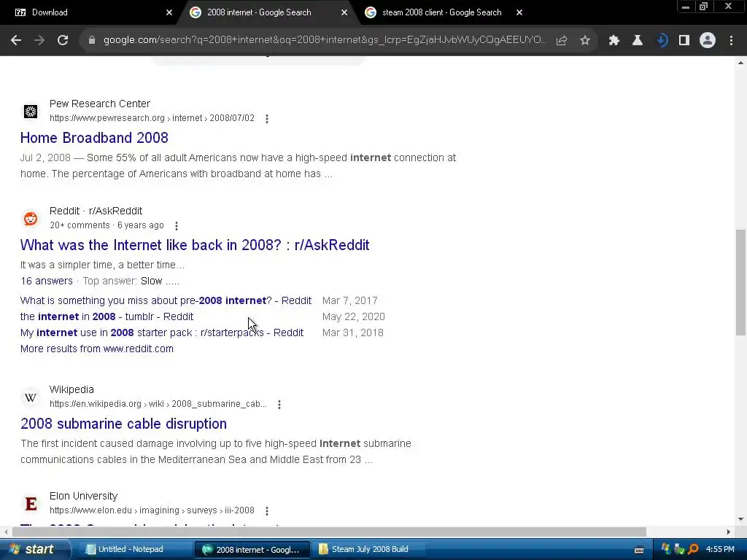Open 2008 submarine cable disruption result
The height and width of the screenshot is (560, 747).
coord(123,424)
